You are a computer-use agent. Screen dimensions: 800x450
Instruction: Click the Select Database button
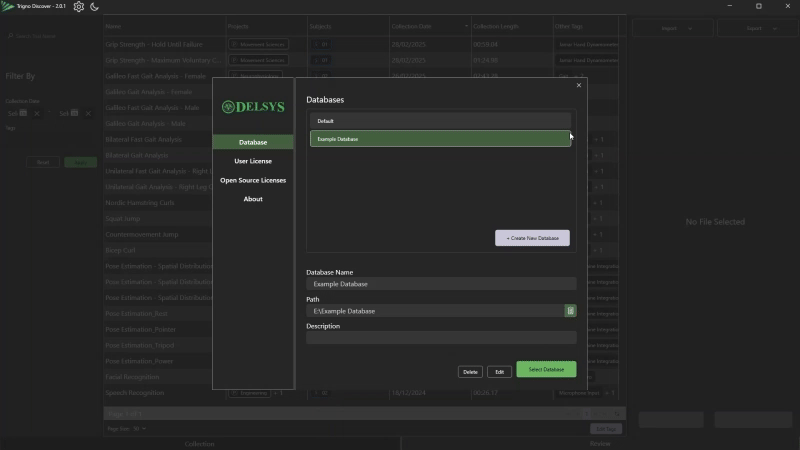(546, 369)
